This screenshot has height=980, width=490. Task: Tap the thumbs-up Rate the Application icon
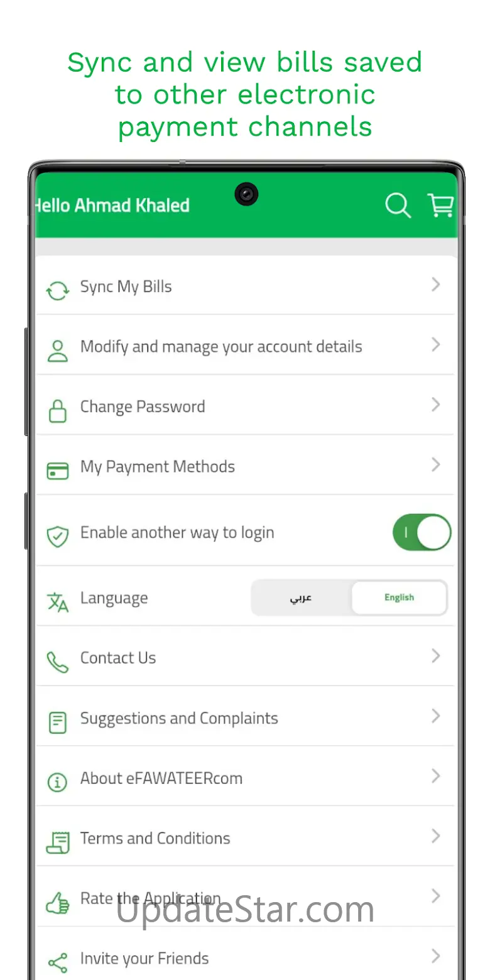click(x=58, y=903)
